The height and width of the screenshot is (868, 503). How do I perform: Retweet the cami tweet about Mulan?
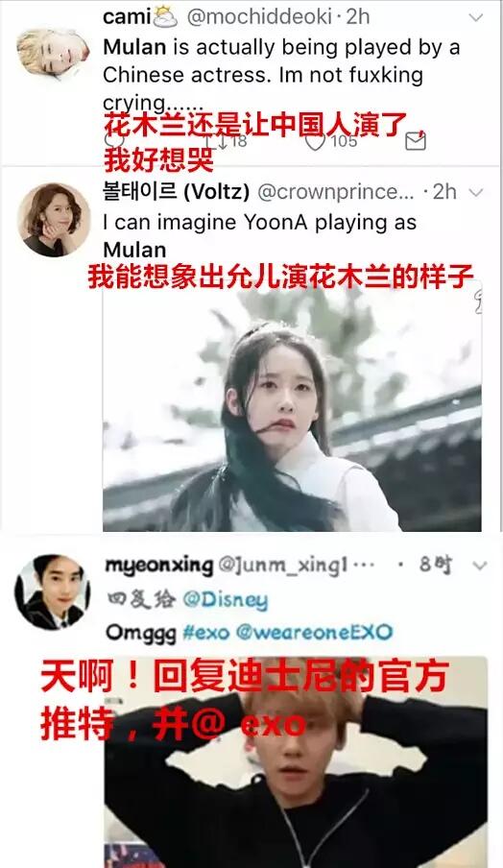coord(223,142)
